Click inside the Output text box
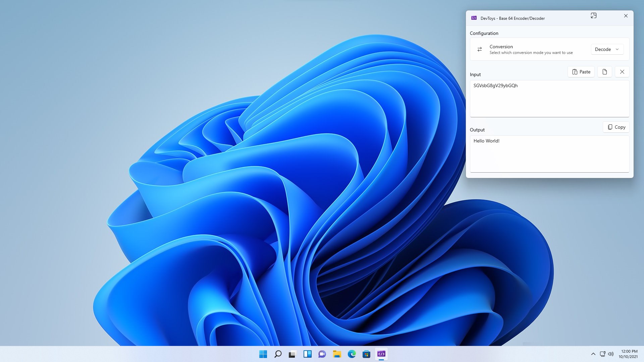The width and height of the screenshot is (644, 362). click(x=549, y=154)
